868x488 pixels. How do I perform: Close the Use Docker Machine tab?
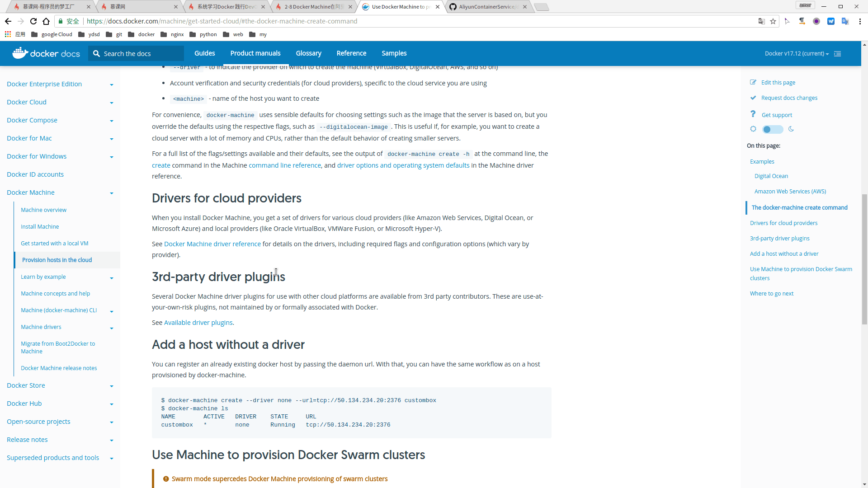click(x=438, y=7)
